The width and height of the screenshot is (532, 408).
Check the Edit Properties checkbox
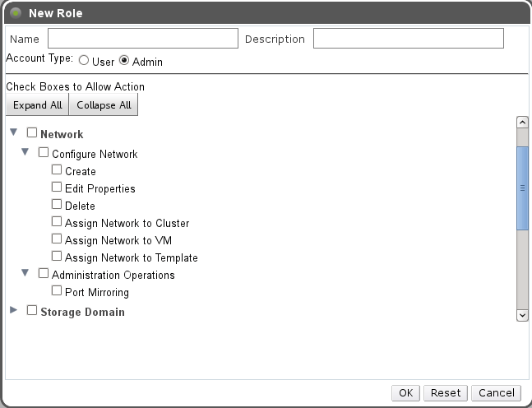[57, 188]
